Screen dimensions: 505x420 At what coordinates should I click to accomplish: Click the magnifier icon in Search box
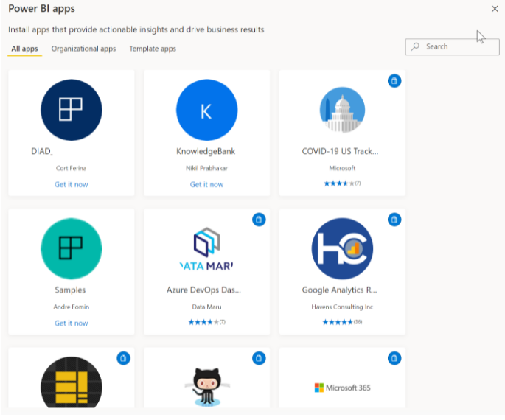pos(416,46)
